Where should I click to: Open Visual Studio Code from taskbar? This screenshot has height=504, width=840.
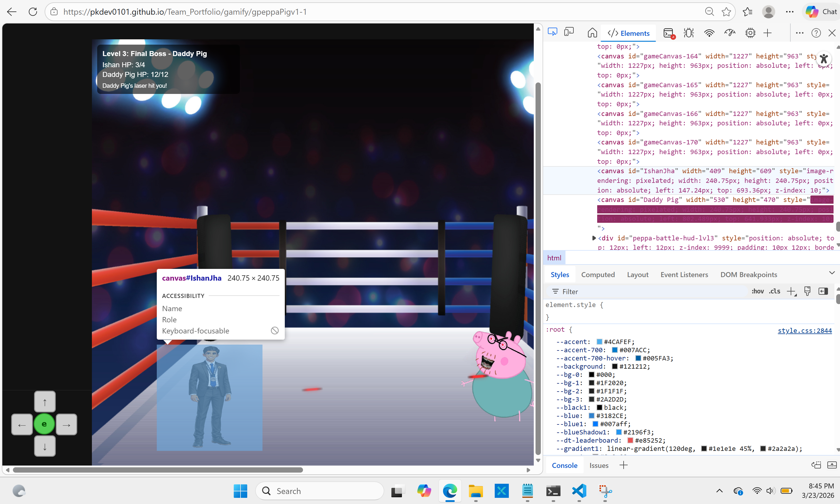coord(579,491)
